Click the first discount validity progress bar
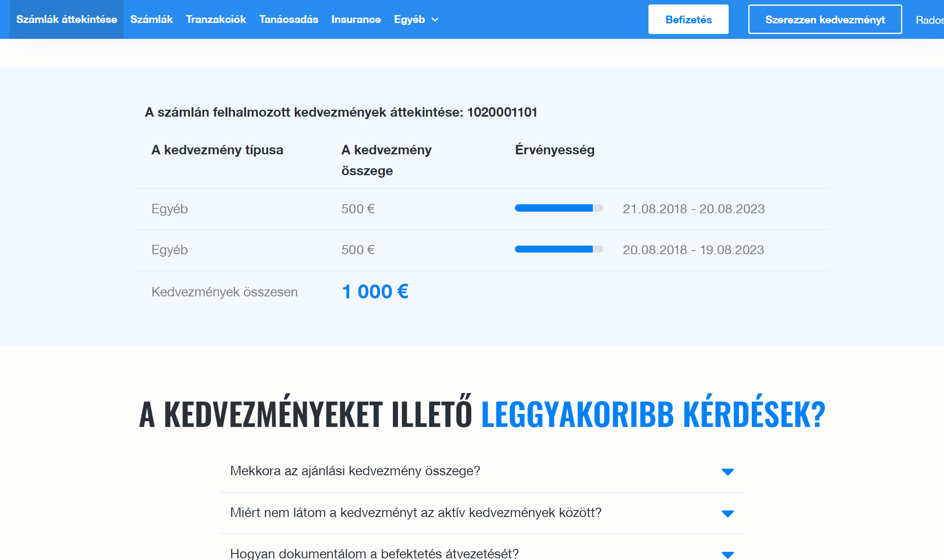 click(559, 208)
